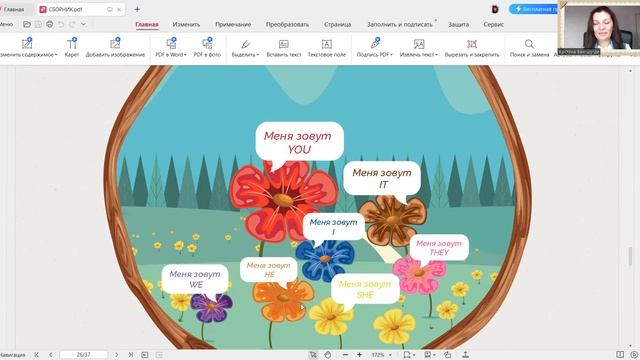
Task: Open the Примечание ribbon tab
Action: point(233,24)
